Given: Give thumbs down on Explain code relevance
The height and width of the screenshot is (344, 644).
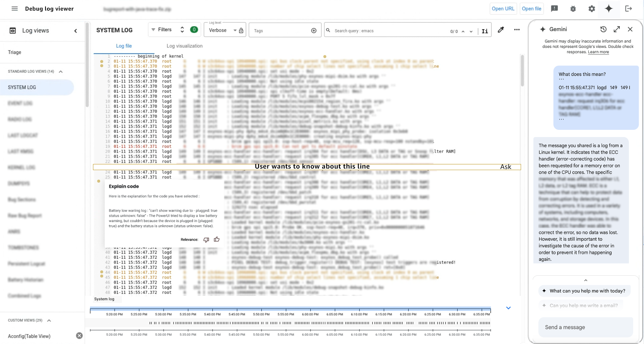Looking at the screenshot, I should (206, 240).
